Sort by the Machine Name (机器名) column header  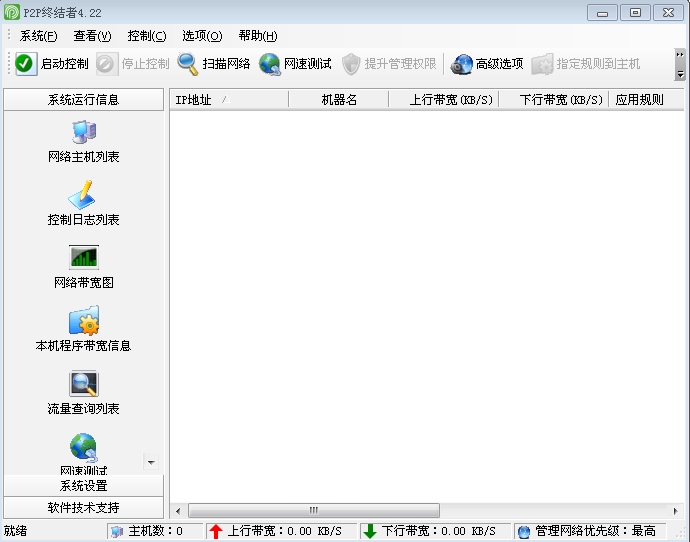(x=339, y=100)
